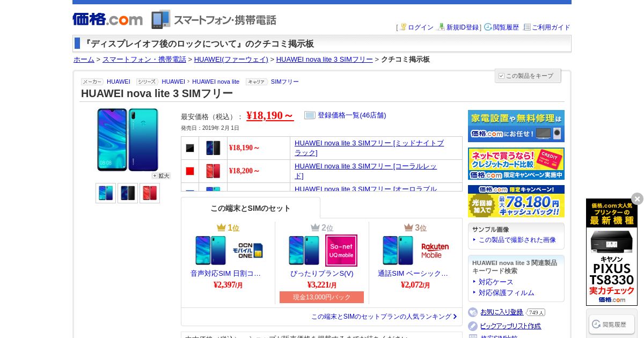The height and width of the screenshot is (338, 644).
Task: Open ぴったりプランS(V) plan link
Action: pyautogui.click(x=322, y=274)
